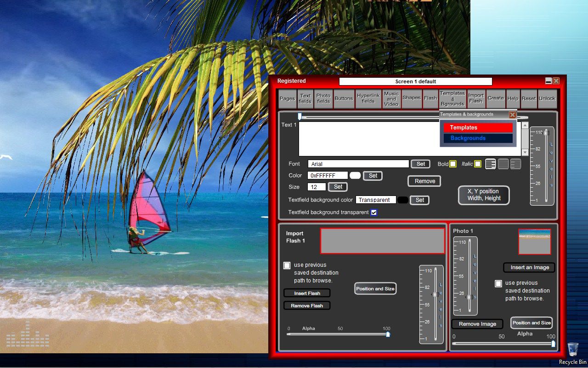Enable the Italic checkbox

coord(478,164)
